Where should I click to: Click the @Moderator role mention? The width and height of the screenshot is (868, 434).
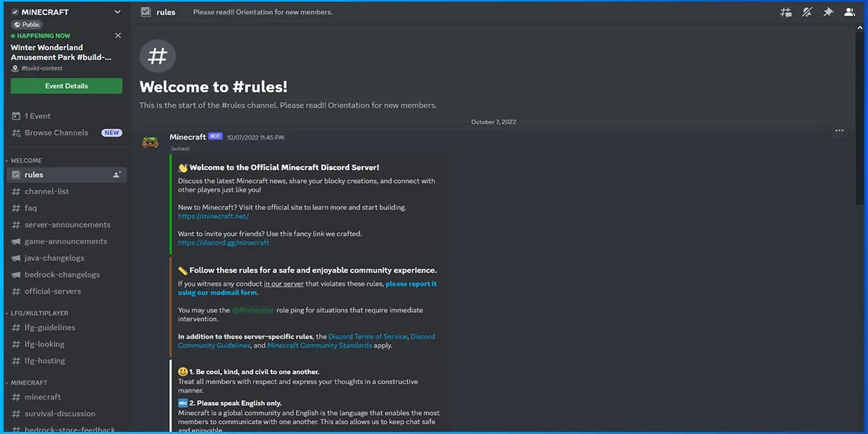coord(253,310)
